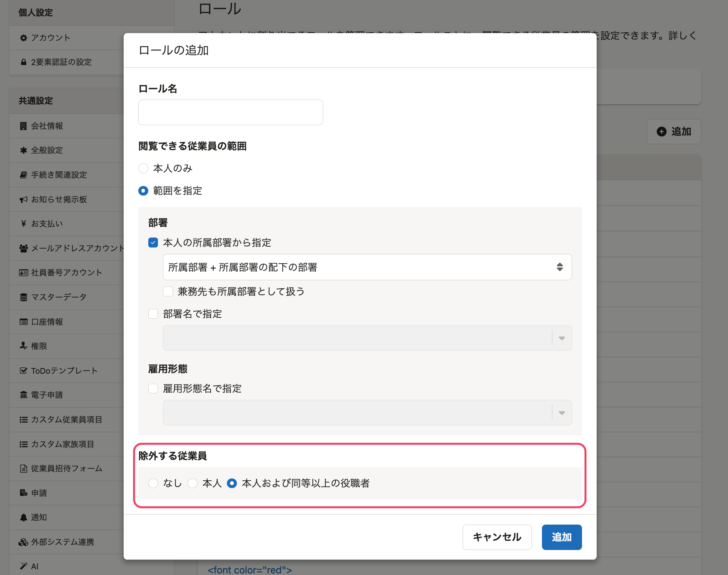Enable 兼務先も所属部署として扱う
The height and width of the screenshot is (575, 728).
[x=168, y=291]
